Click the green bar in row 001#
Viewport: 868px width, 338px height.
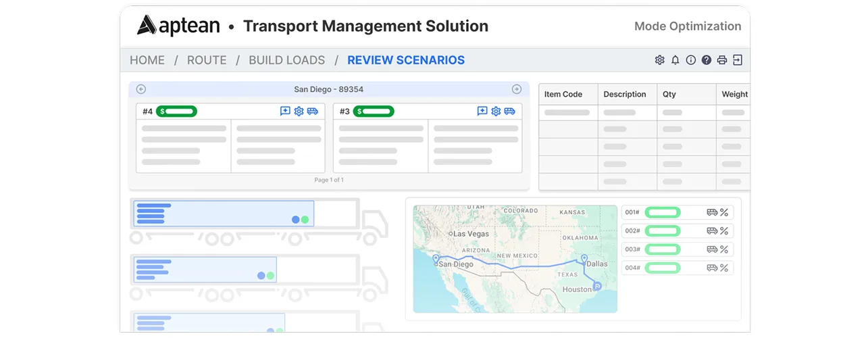[663, 212]
